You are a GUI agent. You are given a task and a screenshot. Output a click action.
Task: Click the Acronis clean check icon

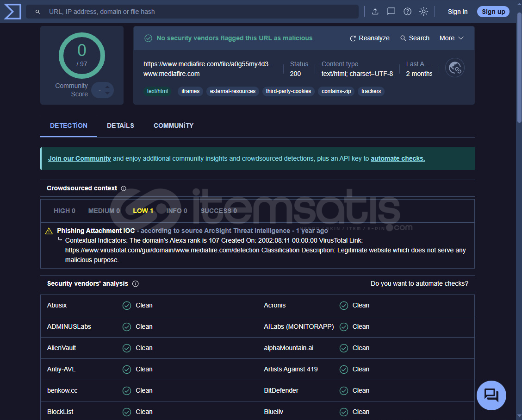coord(344,306)
